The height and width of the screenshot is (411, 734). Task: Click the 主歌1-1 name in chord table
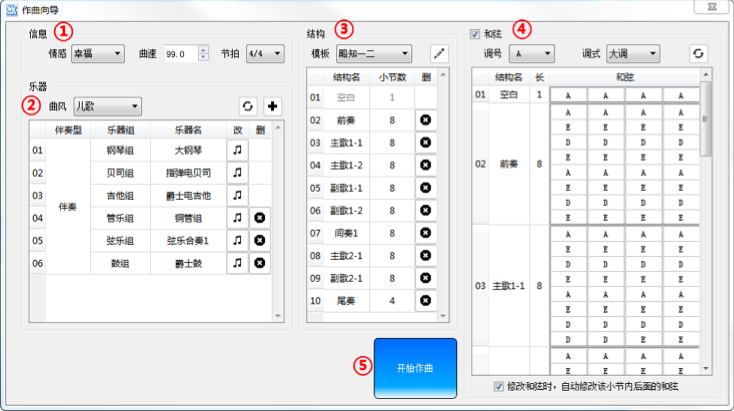coord(509,286)
